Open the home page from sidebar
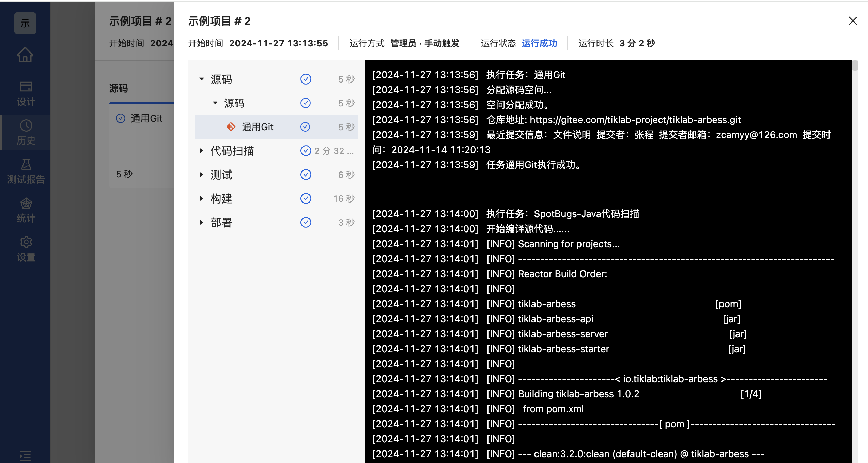Image resolution: width=868 pixels, height=463 pixels. tap(25, 55)
